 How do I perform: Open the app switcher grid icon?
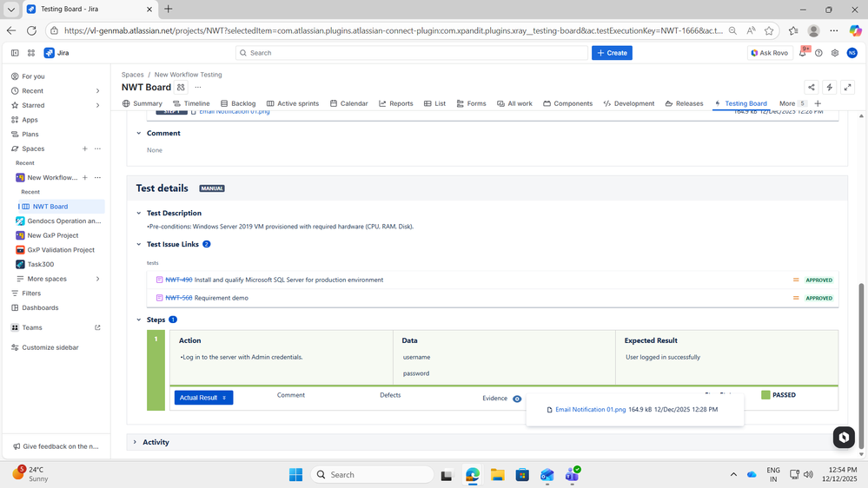click(x=31, y=53)
